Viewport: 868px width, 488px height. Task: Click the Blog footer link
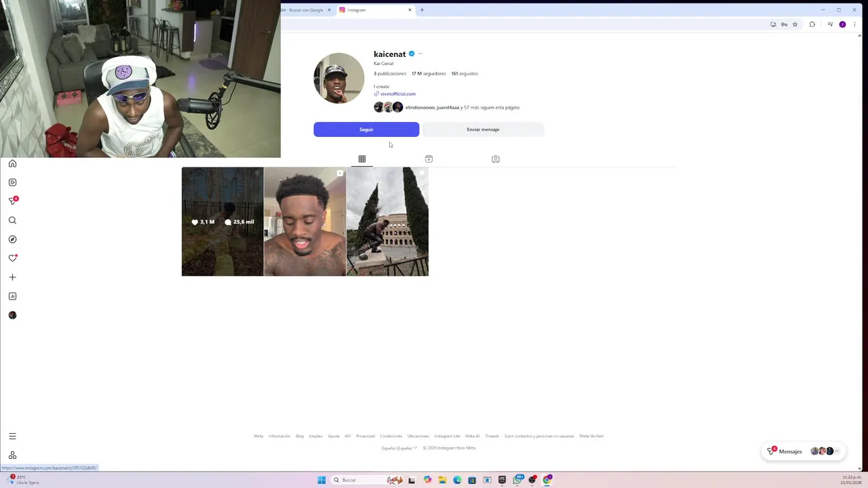click(x=300, y=436)
